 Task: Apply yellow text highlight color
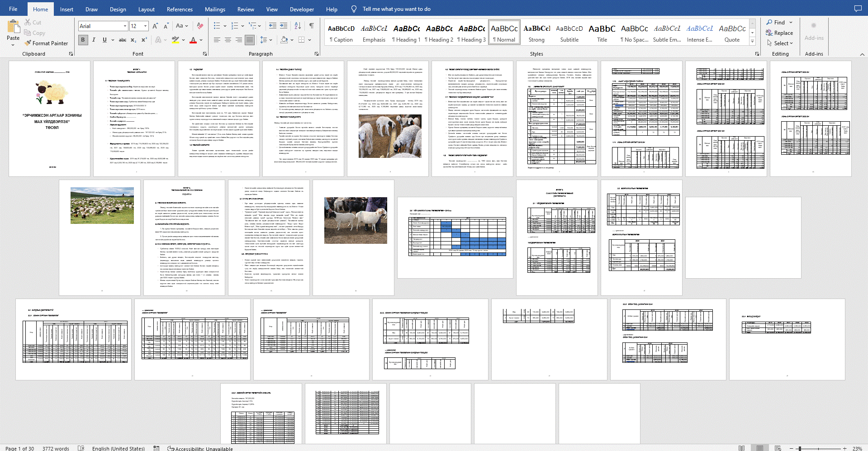tap(175, 40)
